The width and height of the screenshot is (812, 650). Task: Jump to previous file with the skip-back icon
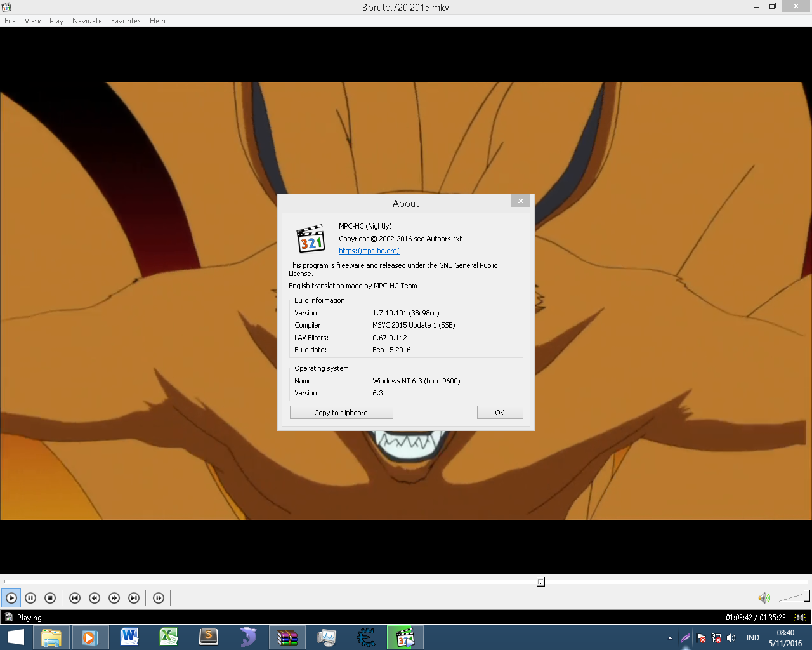(75, 598)
